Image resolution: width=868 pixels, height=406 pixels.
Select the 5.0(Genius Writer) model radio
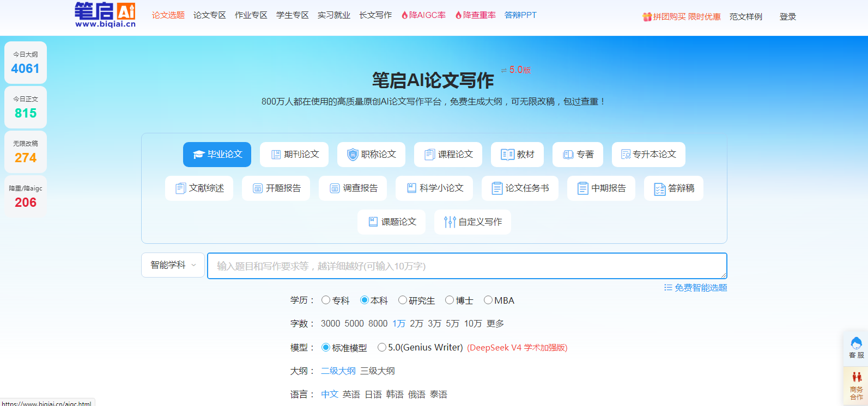[382, 347]
